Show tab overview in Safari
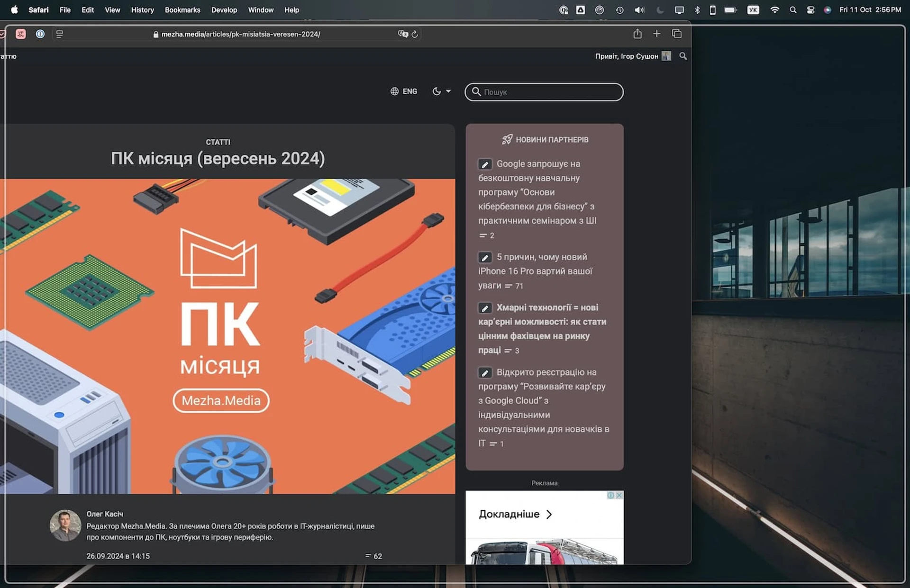 tap(677, 34)
